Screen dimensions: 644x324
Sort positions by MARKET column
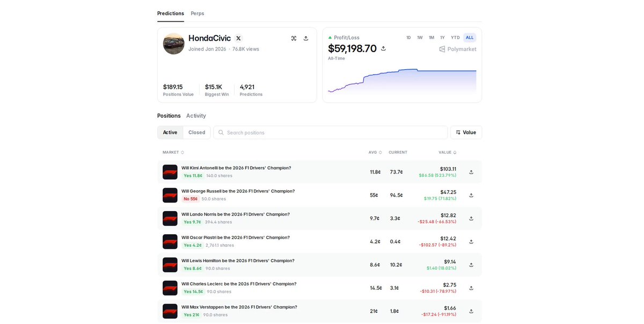(173, 152)
